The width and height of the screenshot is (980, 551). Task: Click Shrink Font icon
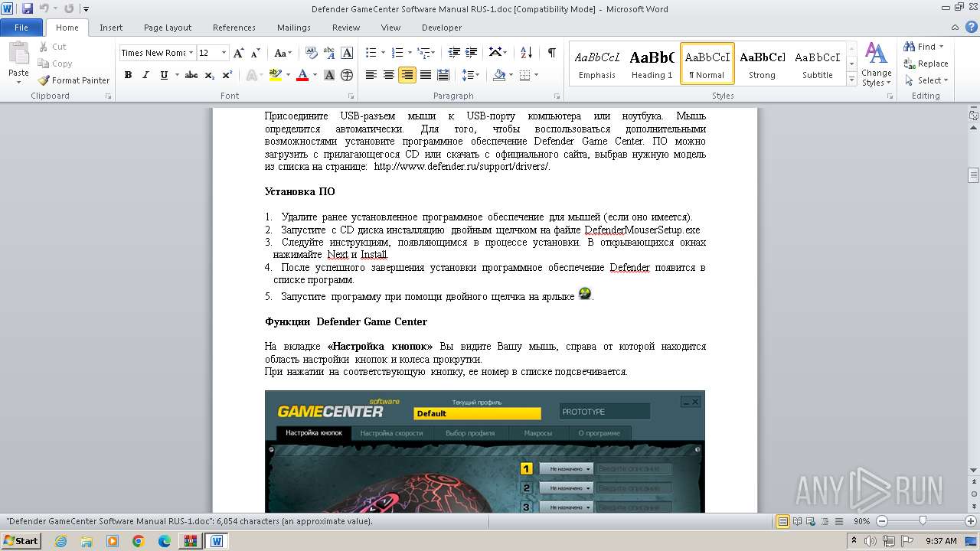pyautogui.click(x=256, y=53)
